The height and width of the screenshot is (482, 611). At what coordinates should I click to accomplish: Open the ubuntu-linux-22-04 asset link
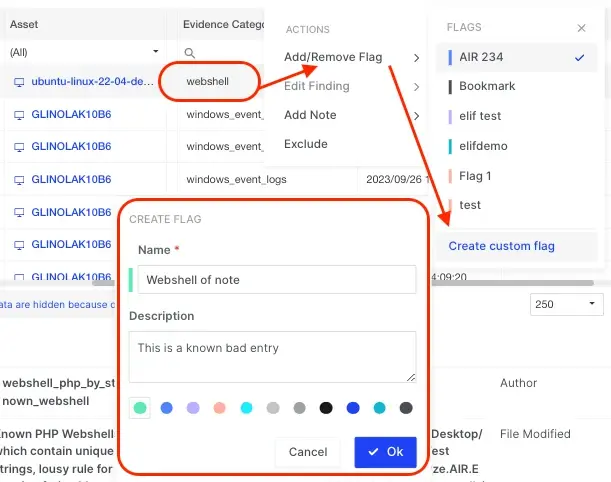pos(92,81)
